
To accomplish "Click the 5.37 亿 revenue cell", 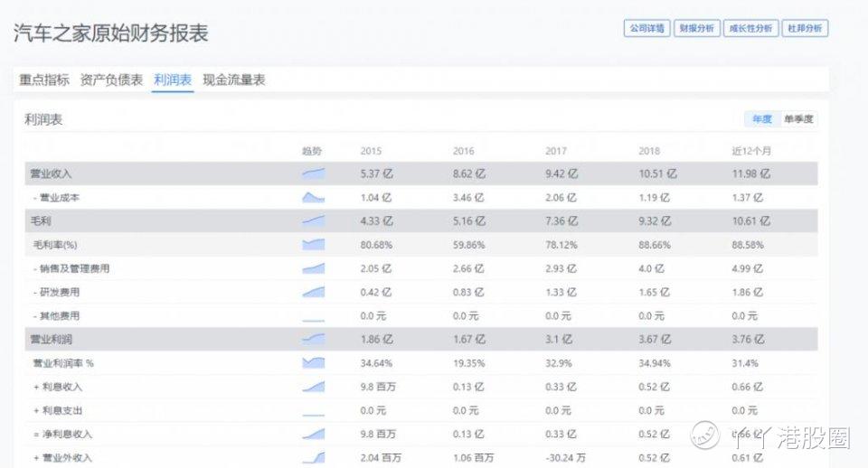I will coord(376,173).
